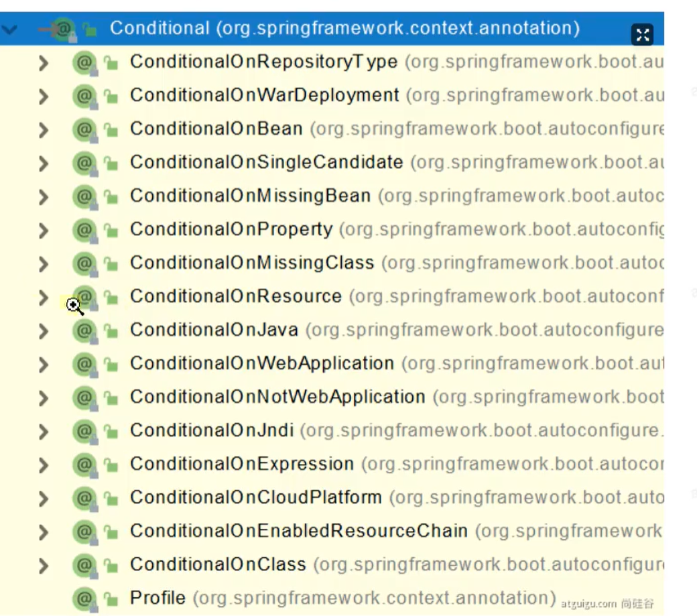The width and height of the screenshot is (697, 616).
Task: Click annotation icon beside ConditionalOnProperty
Action: [85, 231]
